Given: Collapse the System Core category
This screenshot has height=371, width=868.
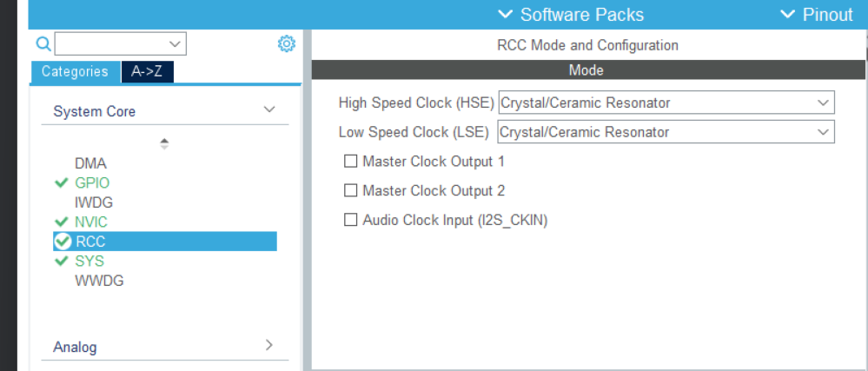Looking at the screenshot, I should click(269, 110).
